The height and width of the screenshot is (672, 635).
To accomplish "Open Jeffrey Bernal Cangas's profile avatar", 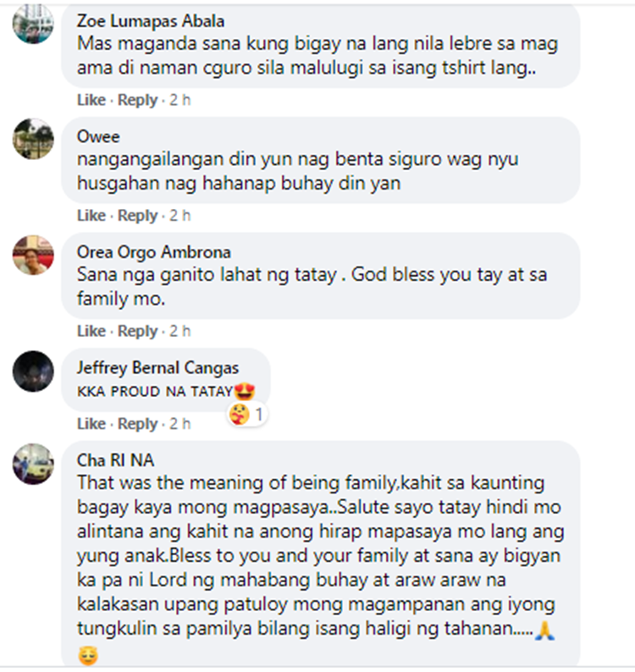I will (x=33, y=371).
